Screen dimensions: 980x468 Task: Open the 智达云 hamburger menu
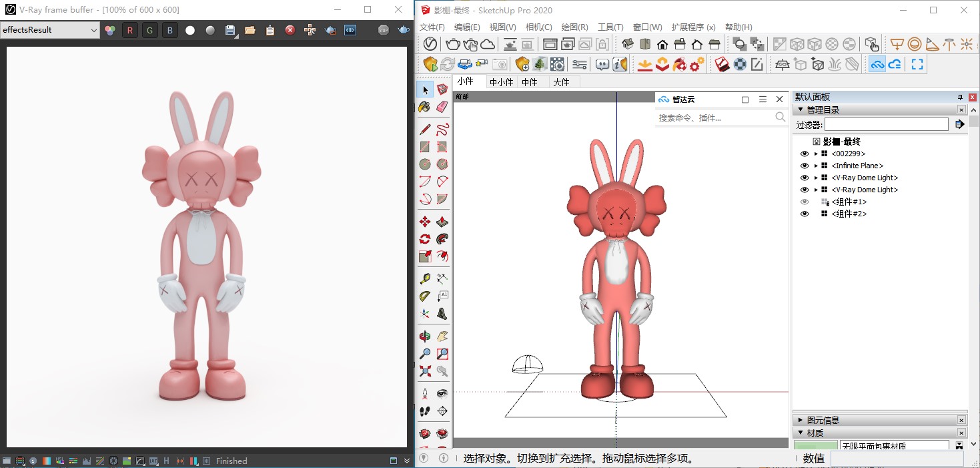763,99
